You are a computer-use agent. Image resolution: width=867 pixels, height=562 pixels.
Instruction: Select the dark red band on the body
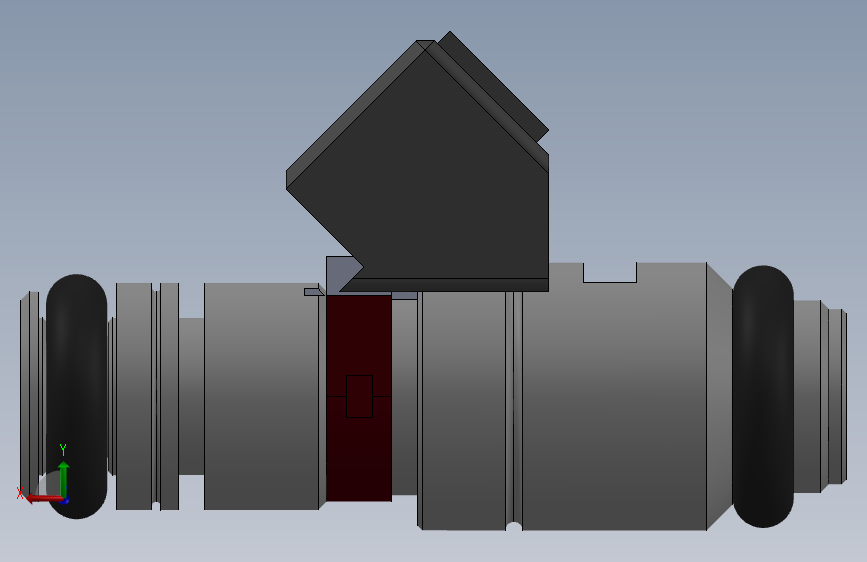pos(359,398)
